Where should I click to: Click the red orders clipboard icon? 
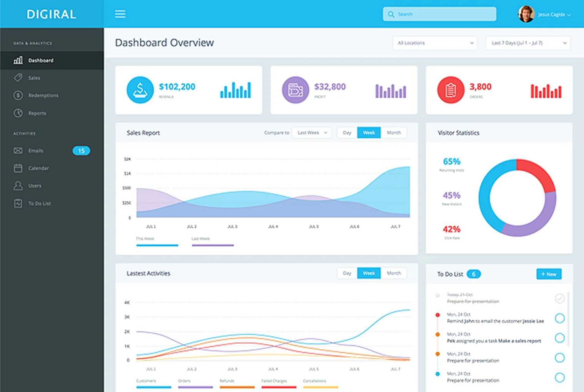click(451, 90)
